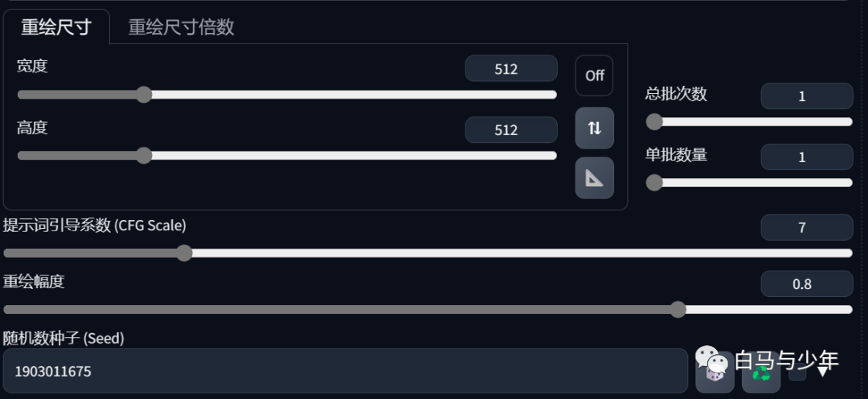Screen dimensions: 868x399
Task: Click the 单批数量 slider handle
Action: click(654, 182)
